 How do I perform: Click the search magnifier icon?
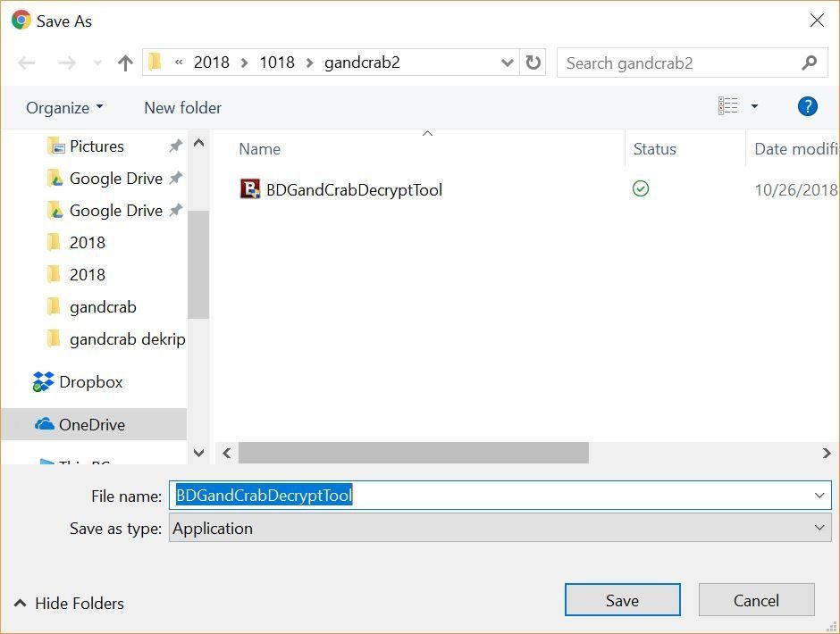[809, 63]
